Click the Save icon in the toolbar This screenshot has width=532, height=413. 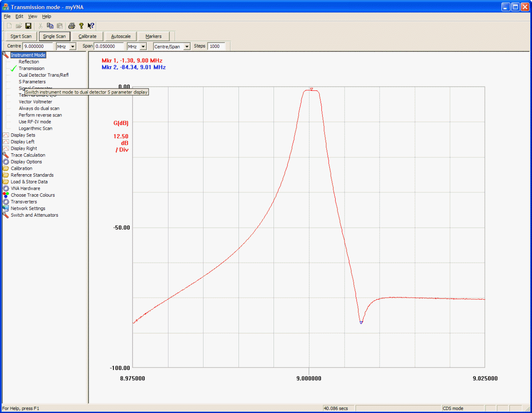[x=28, y=26]
